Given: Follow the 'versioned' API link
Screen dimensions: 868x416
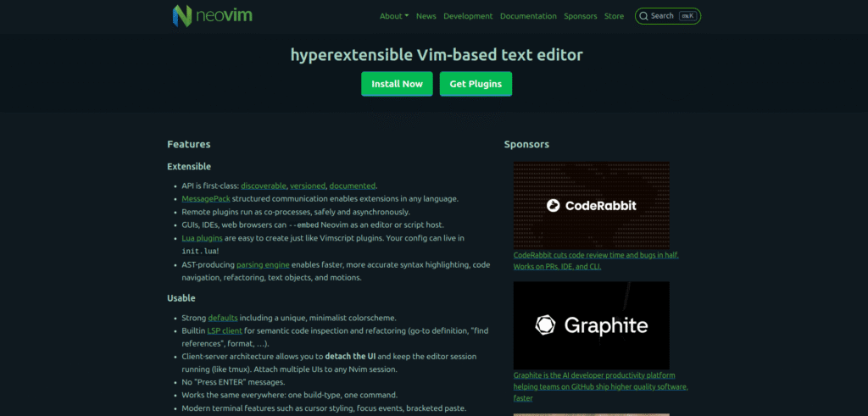Looking at the screenshot, I should 307,186.
